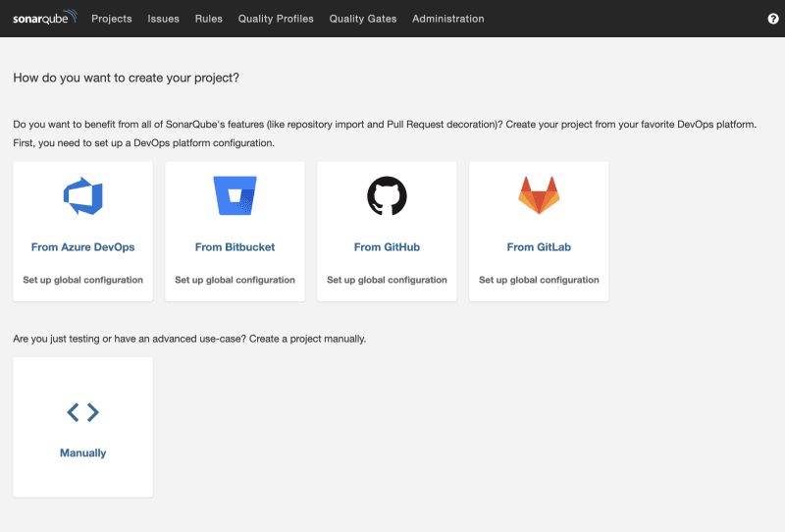Click text Create a project manually
Screen dimensions: 785x532
coord(308,339)
